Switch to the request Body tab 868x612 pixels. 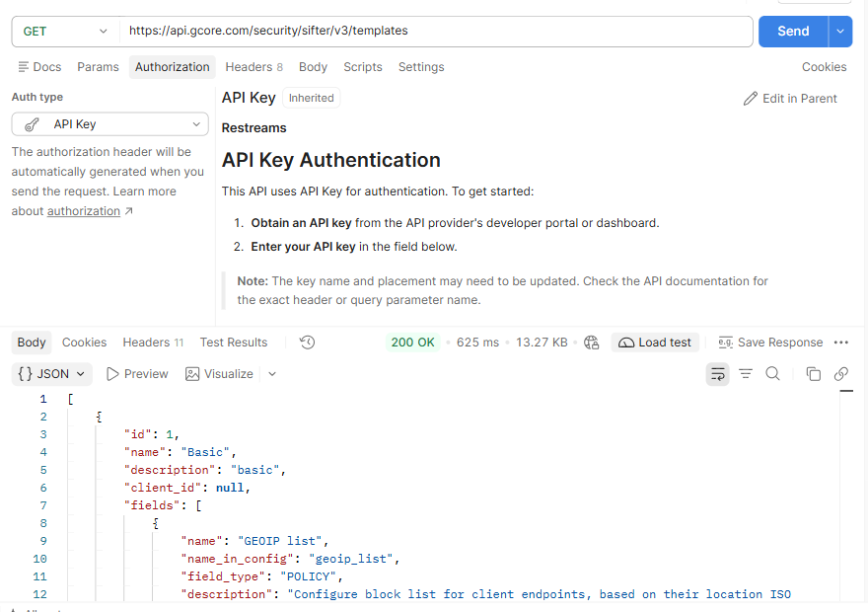pos(313,67)
